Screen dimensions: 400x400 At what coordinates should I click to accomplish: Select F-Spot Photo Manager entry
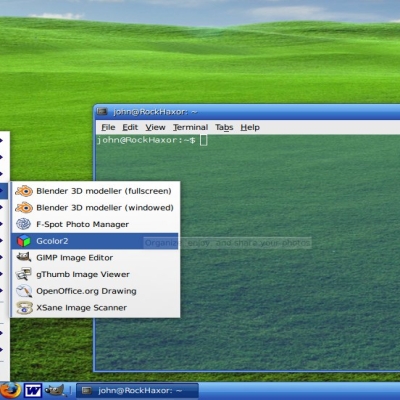pyautogui.click(x=95, y=224)
